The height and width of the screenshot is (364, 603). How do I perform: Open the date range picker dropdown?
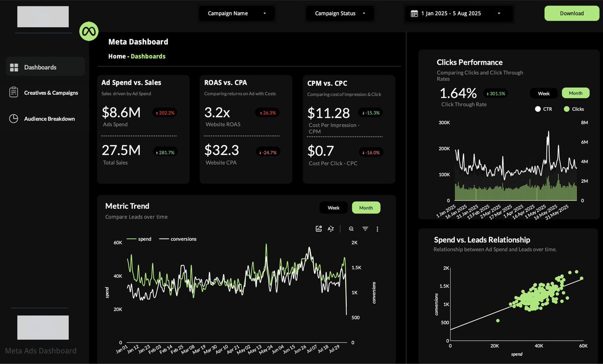tap(459, 14)
